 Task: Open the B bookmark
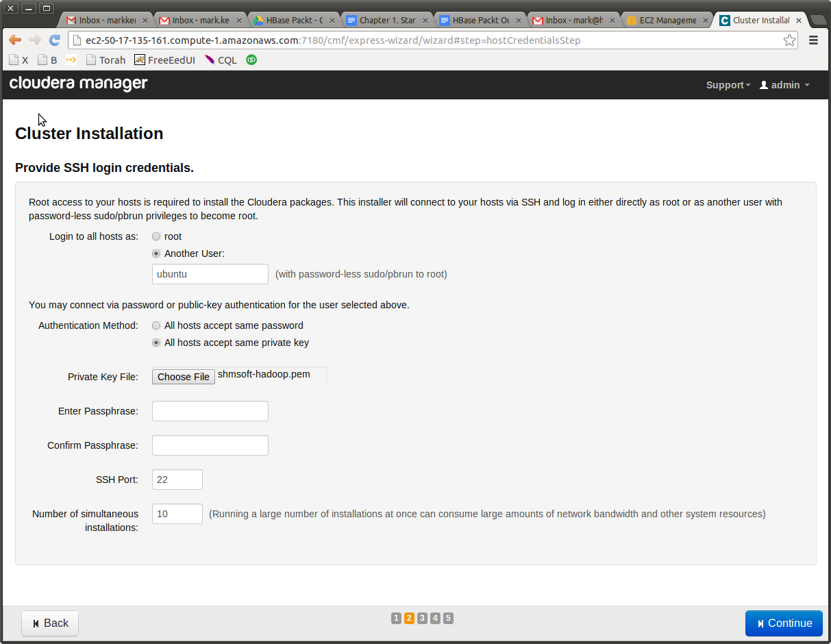pos(47,60)
